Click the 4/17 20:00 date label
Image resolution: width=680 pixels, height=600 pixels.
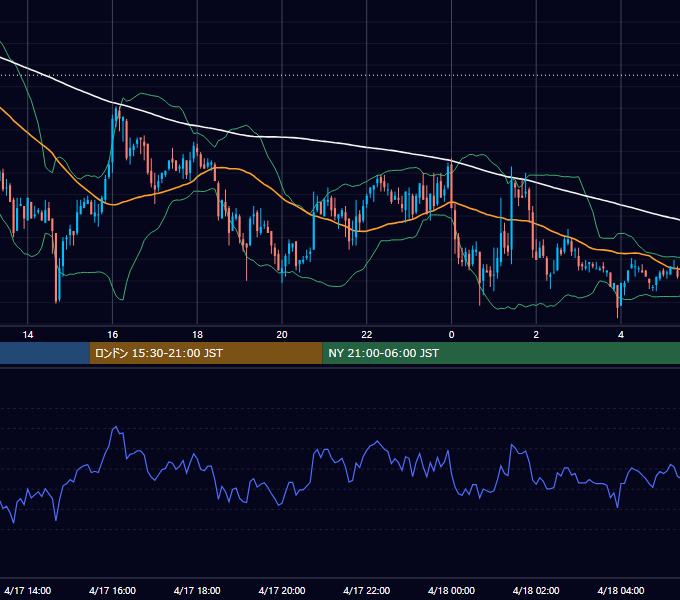(282, 590)
